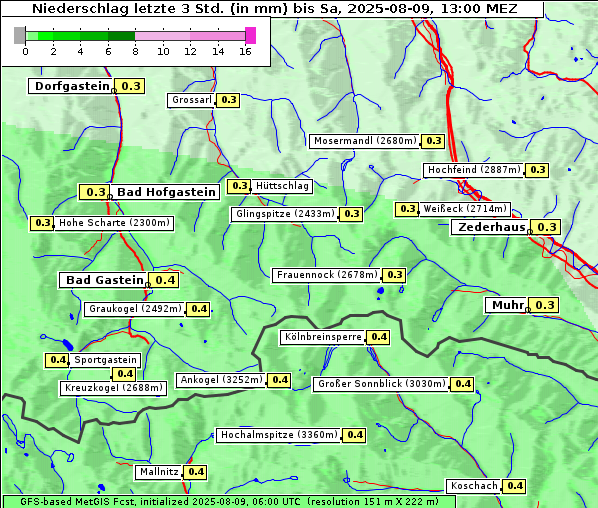Click the 0.4 value beside Mallnitz

195,472
